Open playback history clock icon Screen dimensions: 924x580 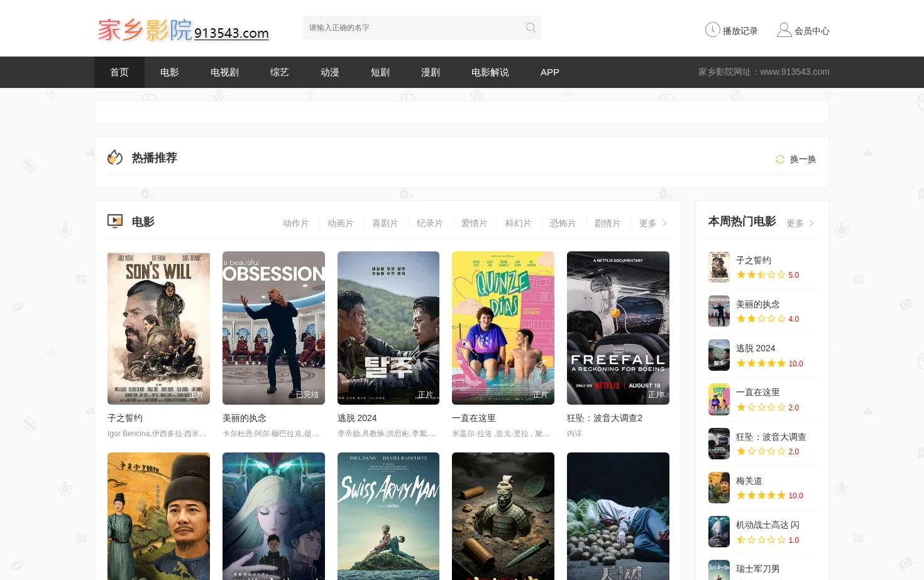[712, 30]
